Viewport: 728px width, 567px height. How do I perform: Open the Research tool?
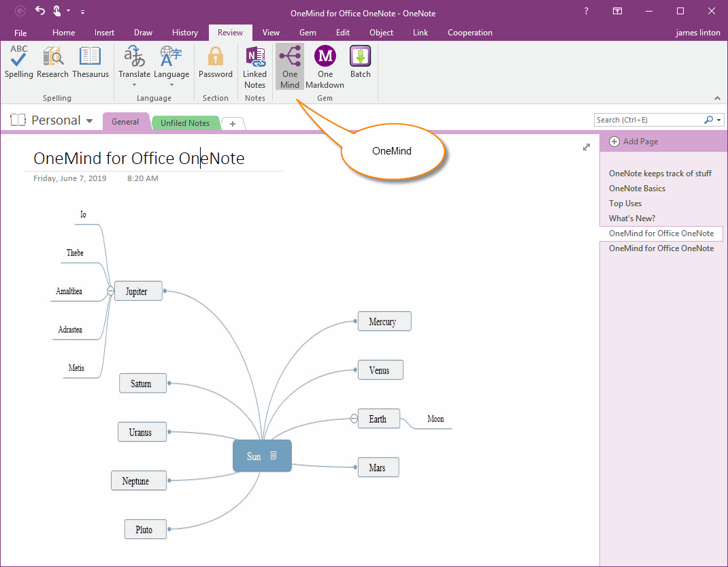coord(52,62)
